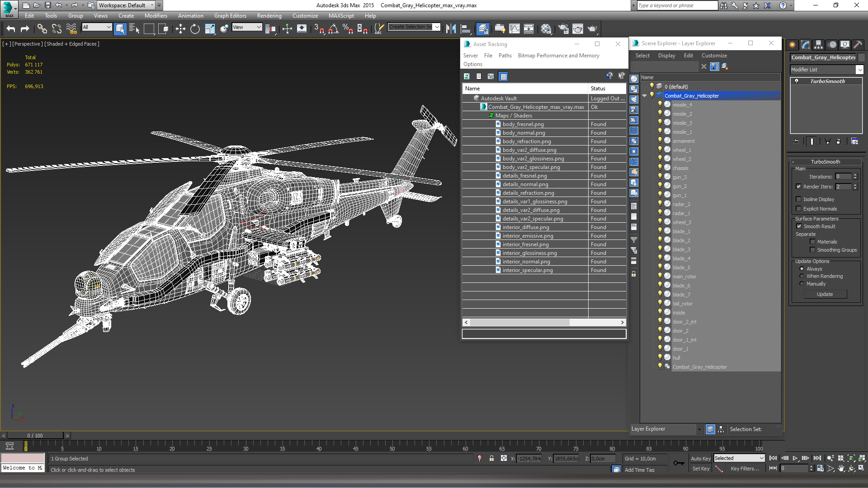This screenshot has width=868, height=488.
Task: Open the MAXScript menu
Action: click(341, 16)
